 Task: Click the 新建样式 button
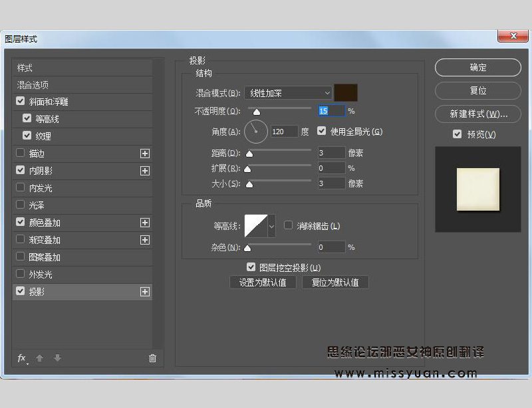(477, 114)
